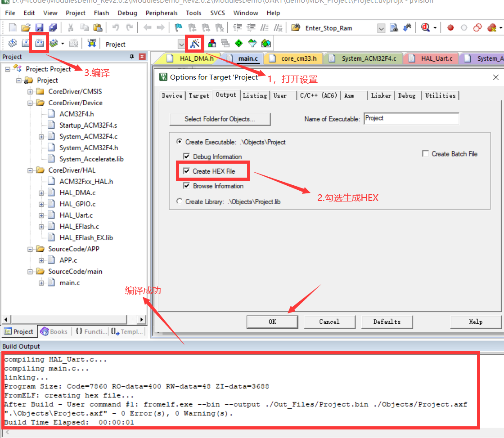Click the Save file floppy icon
Image resolution: width=504 pixels, height=438 pixels.
coord(39,28)
